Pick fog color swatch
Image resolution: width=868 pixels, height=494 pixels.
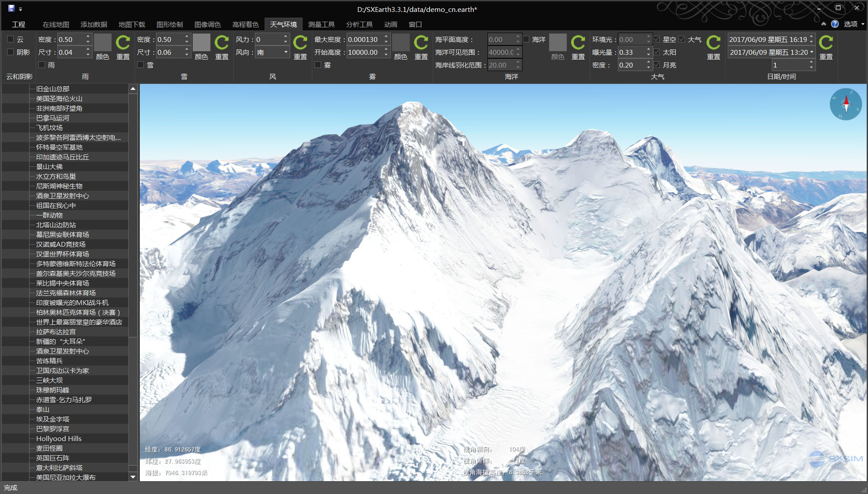click(401, 43)
